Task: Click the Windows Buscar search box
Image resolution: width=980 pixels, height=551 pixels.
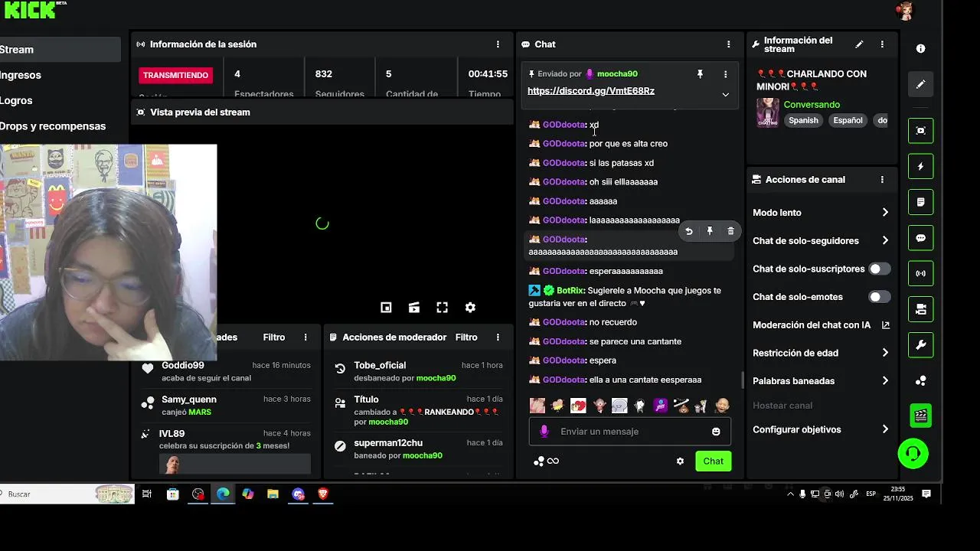Action: tap(67, 494)
